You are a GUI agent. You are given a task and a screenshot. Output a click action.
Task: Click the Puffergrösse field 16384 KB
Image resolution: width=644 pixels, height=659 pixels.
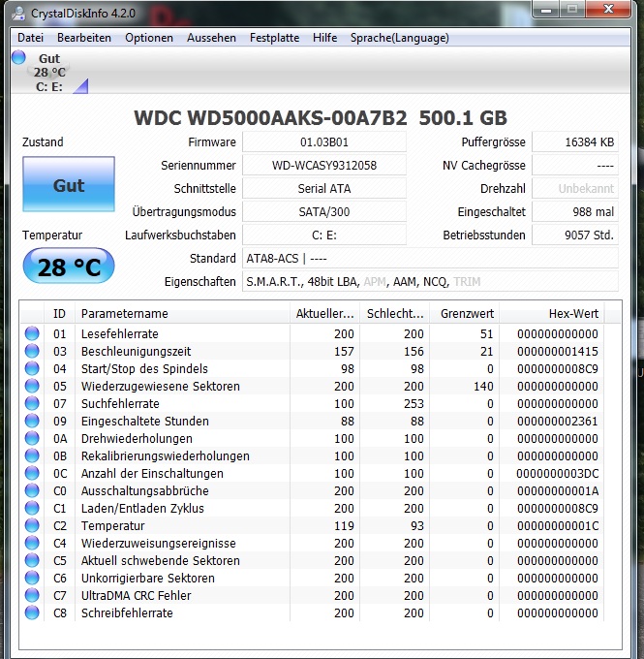[575, 142]
